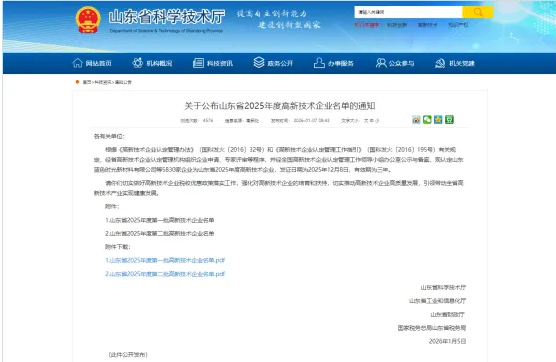This screenshot has width=556, height=362.
Task: Click the 山东省科学技术厅 site title banner
Action: click(x=167, y=17)
